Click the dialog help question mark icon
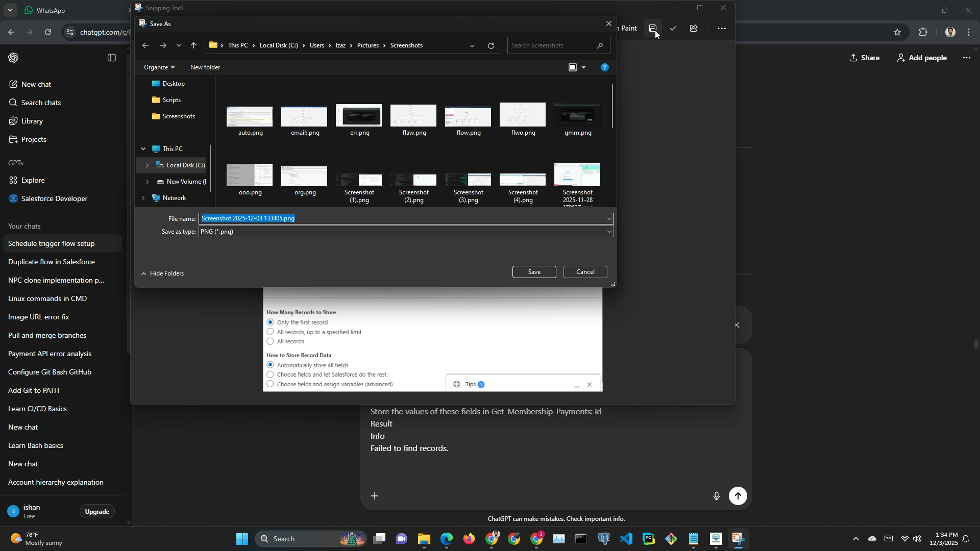Screen dimensions: 980x551 [605, 67]
